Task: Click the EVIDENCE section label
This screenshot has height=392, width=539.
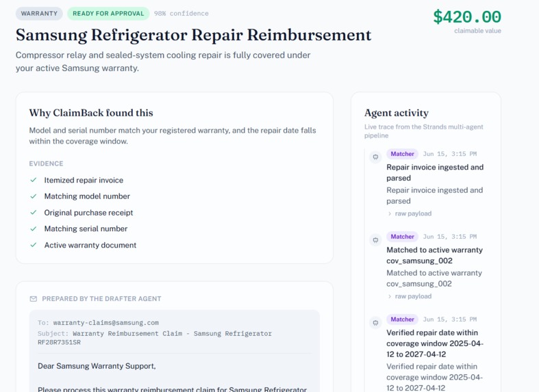Action: [46, 164]
